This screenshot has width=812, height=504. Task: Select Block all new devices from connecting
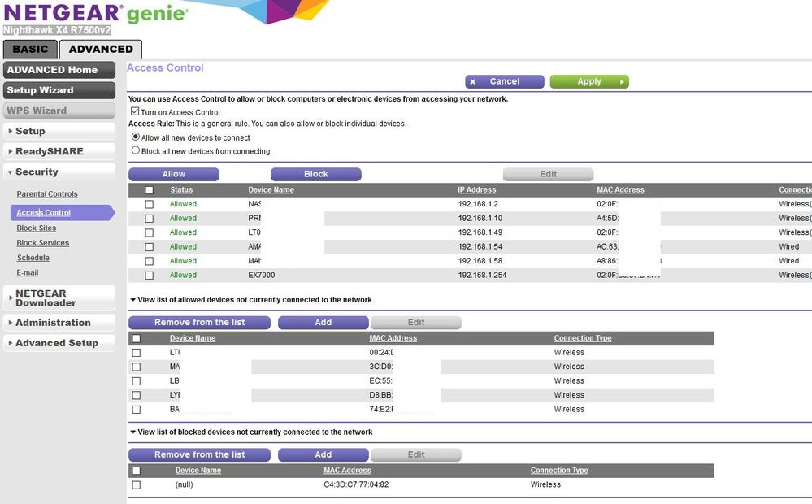(x=136, y=151)
